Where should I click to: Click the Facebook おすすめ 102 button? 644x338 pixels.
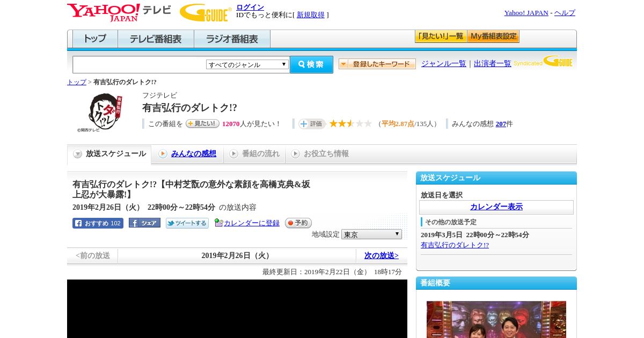[98, 223]
